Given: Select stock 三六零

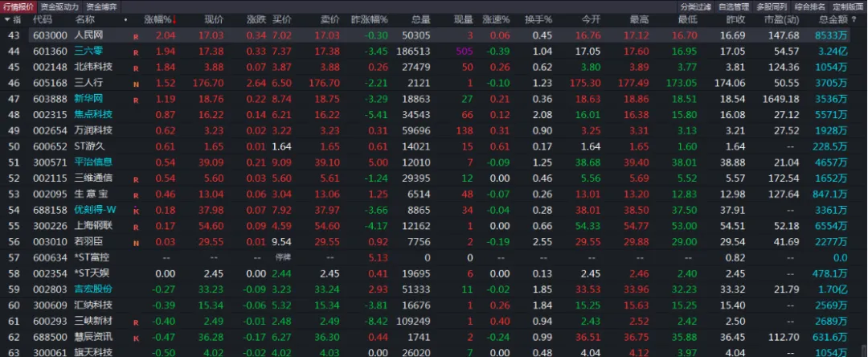Looking at the screenshot, I should pyautogui.click(x=88, y=51).
